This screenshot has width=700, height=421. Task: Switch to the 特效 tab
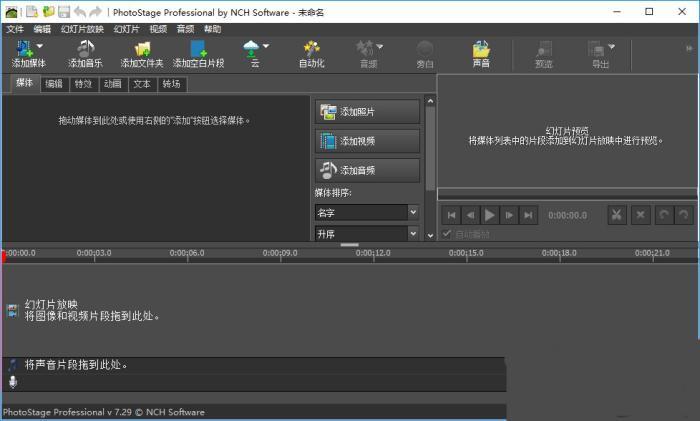(83, 84)
